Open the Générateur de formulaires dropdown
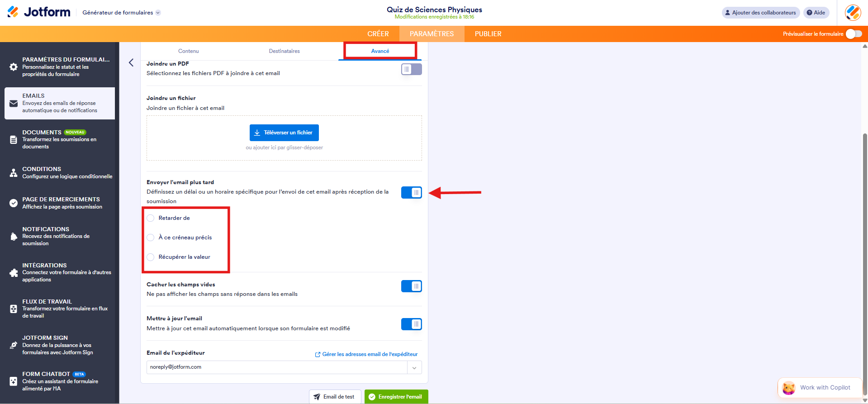 [x=121, y=13]
